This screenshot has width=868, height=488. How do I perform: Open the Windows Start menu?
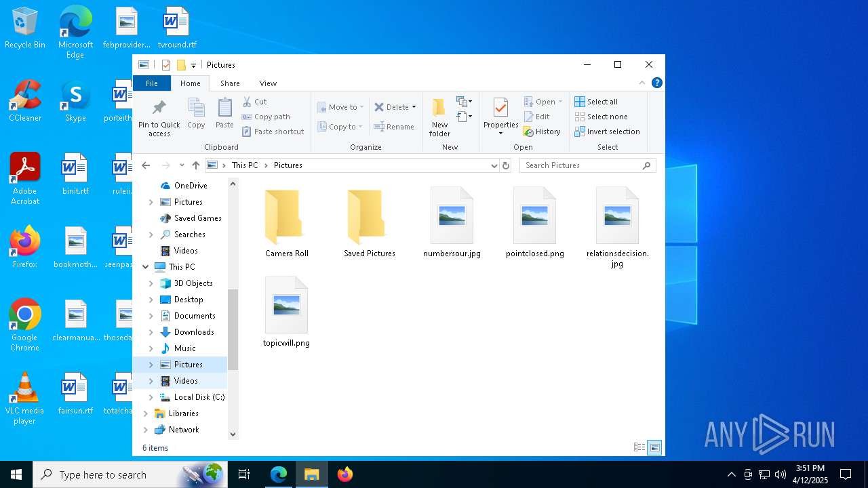16,474
